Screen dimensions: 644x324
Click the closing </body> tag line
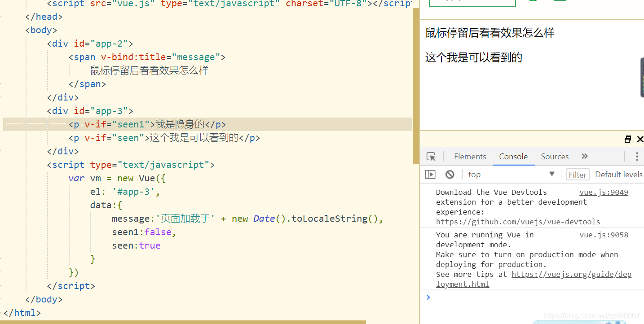pos(44,299)
